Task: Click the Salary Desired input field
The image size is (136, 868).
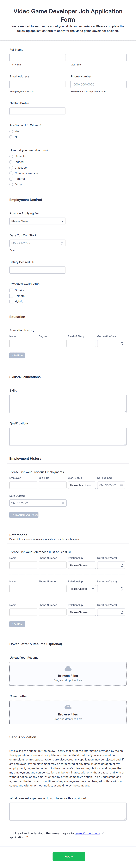Action: coord(37,270)
